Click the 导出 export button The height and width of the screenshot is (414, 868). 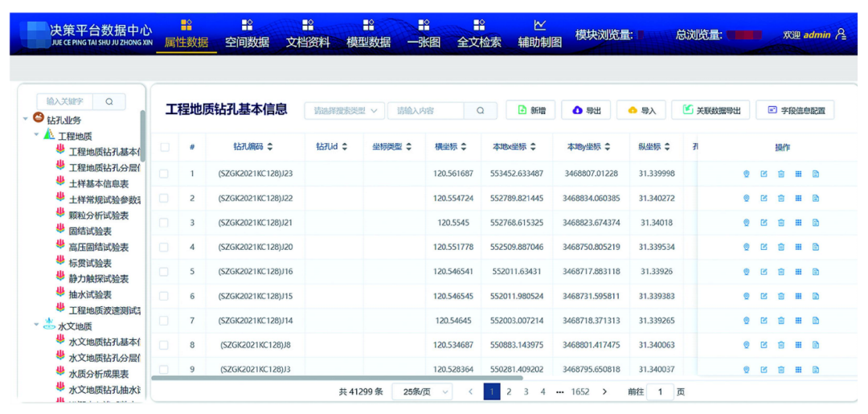pos(586,110)
